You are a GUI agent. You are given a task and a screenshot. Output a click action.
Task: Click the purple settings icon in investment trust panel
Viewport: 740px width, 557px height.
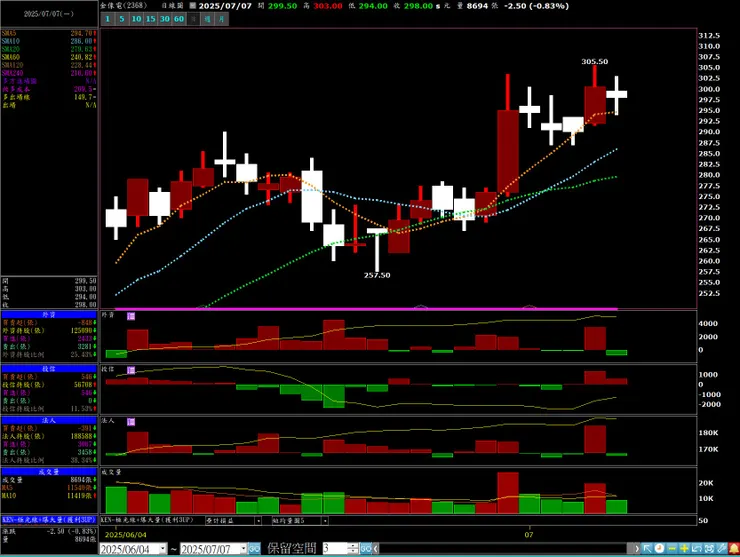tap(131, 370)
